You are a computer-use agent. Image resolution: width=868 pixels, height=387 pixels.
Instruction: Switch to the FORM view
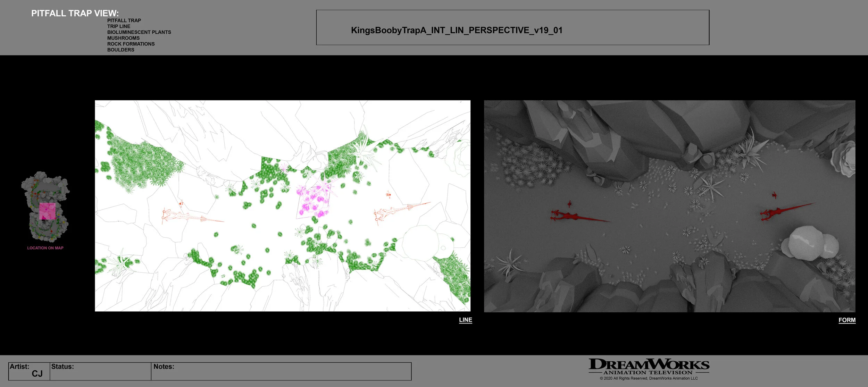(x=848, y=320)
